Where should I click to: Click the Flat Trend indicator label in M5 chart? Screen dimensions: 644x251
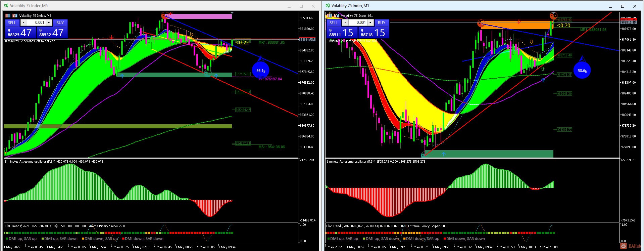65,226
